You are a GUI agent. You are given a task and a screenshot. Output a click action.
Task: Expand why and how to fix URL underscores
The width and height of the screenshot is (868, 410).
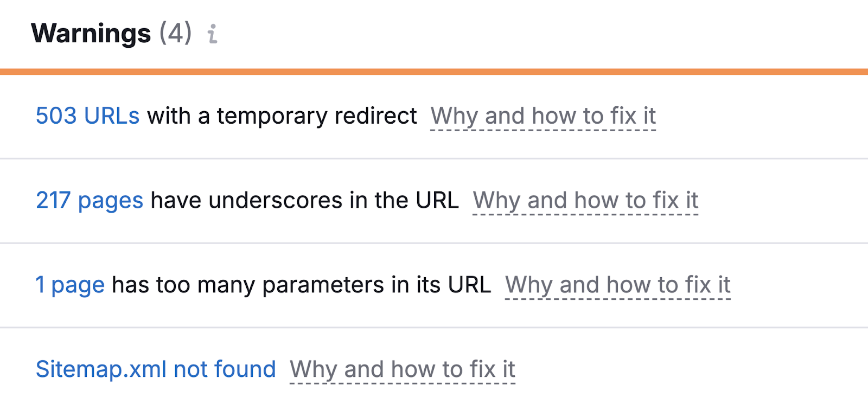(586, 200)
